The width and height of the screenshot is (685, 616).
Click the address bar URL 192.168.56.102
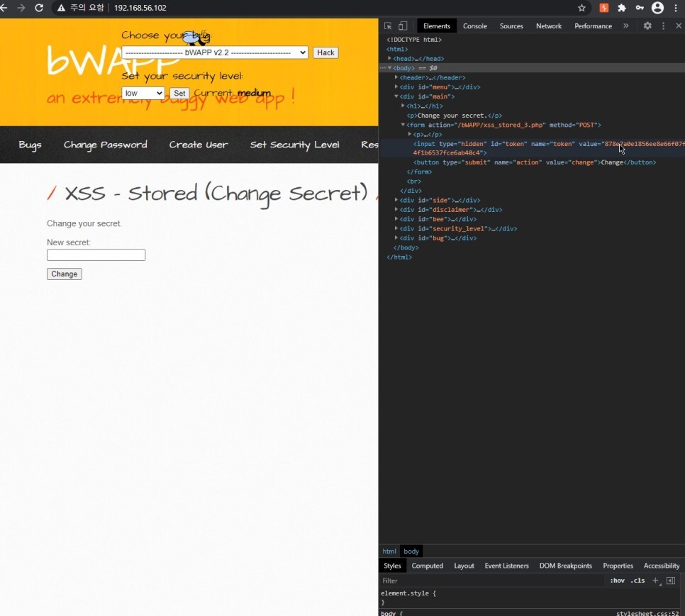pyautogui.click(x=140, y=8)
